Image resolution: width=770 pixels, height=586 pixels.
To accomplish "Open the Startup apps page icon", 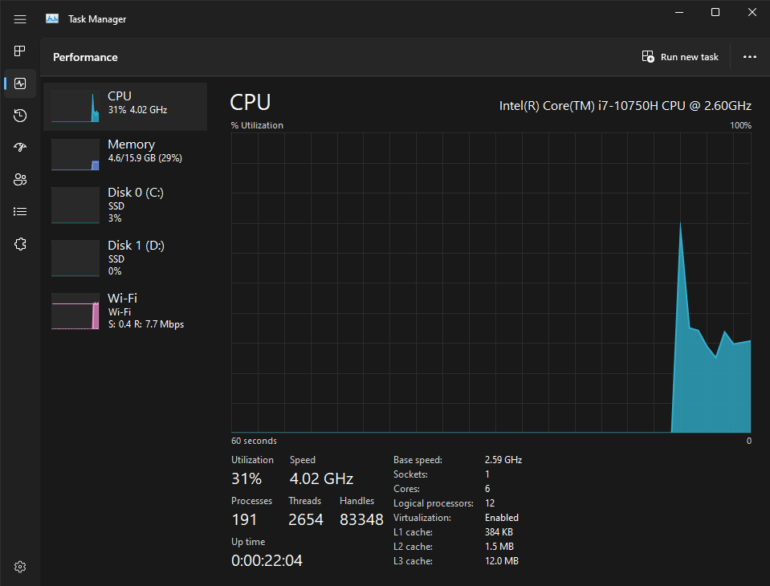I will (x=20, y=147).
